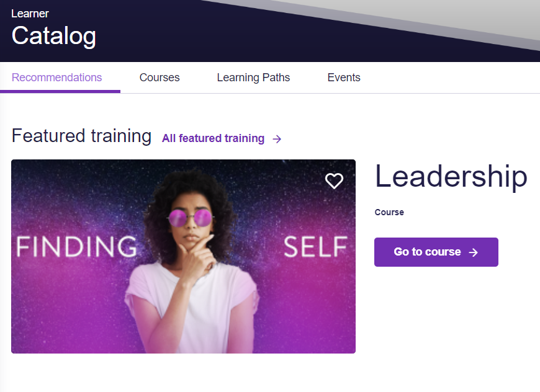Click the Go to course button

pos(436,252)
